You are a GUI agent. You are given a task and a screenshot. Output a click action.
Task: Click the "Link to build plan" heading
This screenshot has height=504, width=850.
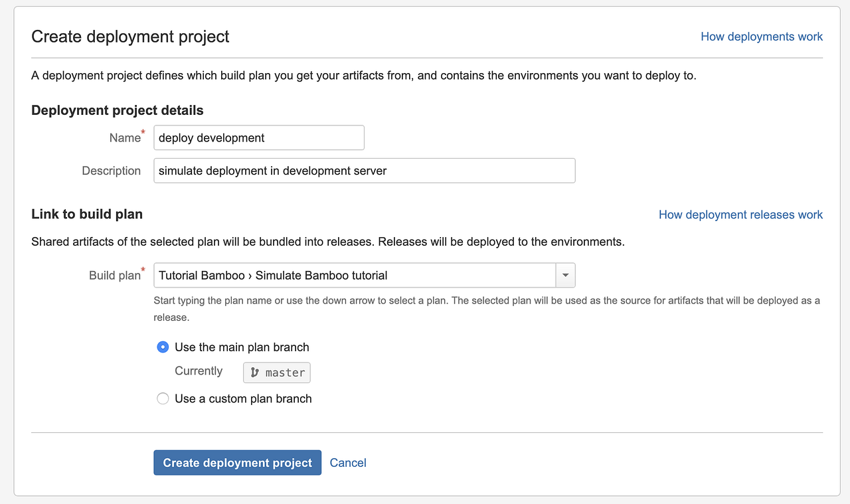tap(86, 214)
